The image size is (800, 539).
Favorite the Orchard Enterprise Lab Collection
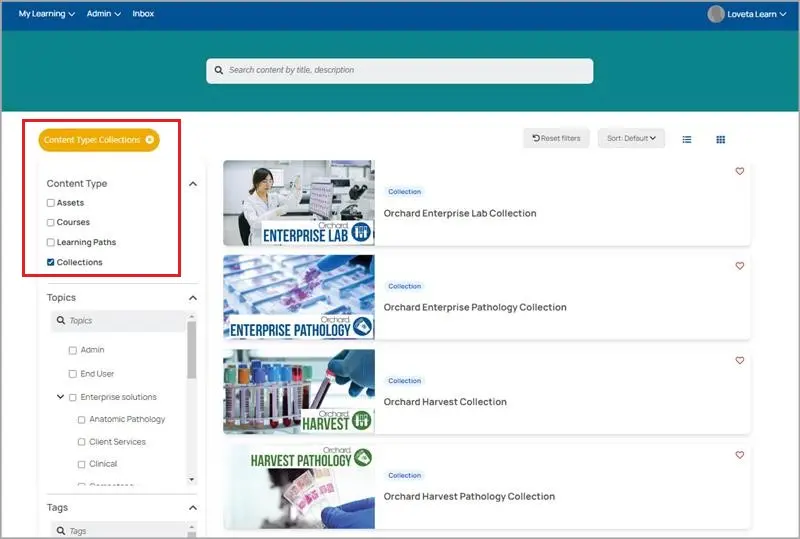coord(739,172)
